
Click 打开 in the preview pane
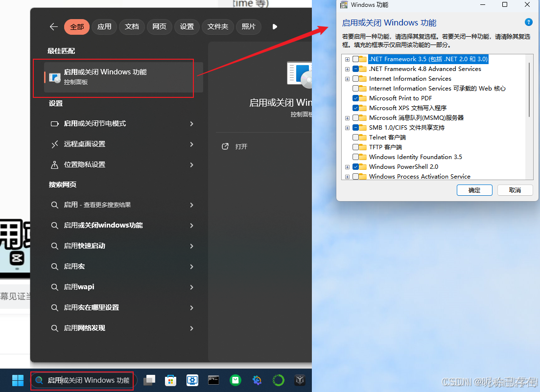click(x=241, y=146)
